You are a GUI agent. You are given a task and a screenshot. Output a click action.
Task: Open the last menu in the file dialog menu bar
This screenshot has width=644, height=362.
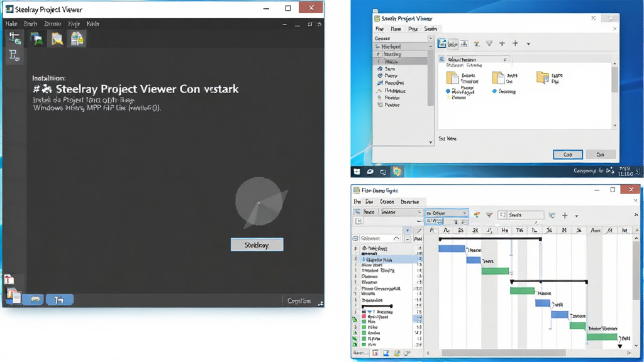pos(430,29)
